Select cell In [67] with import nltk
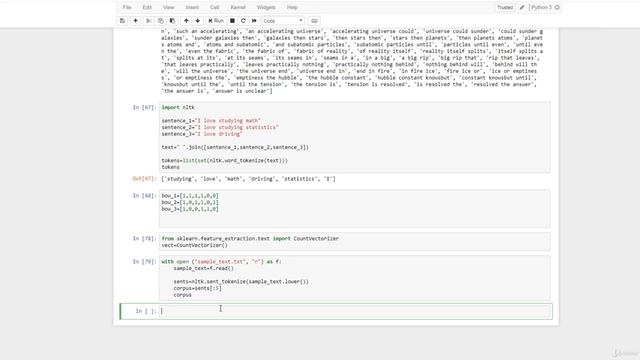Screen dimensions: 640x360 pos(354,137)
